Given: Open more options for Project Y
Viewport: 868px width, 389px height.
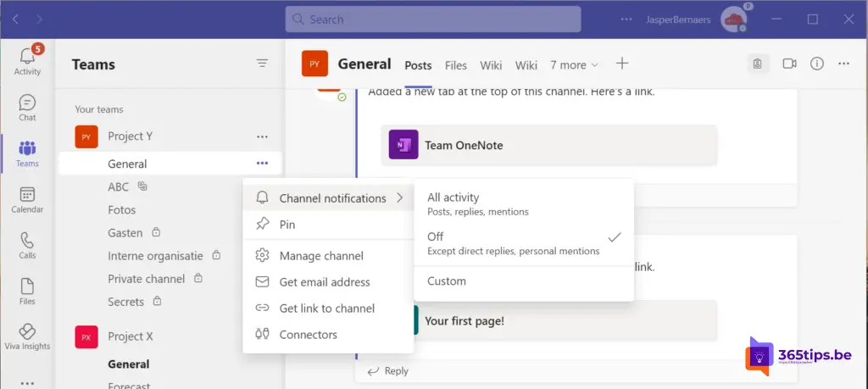Looking at the screenshot, I should (x=263, y=136).
